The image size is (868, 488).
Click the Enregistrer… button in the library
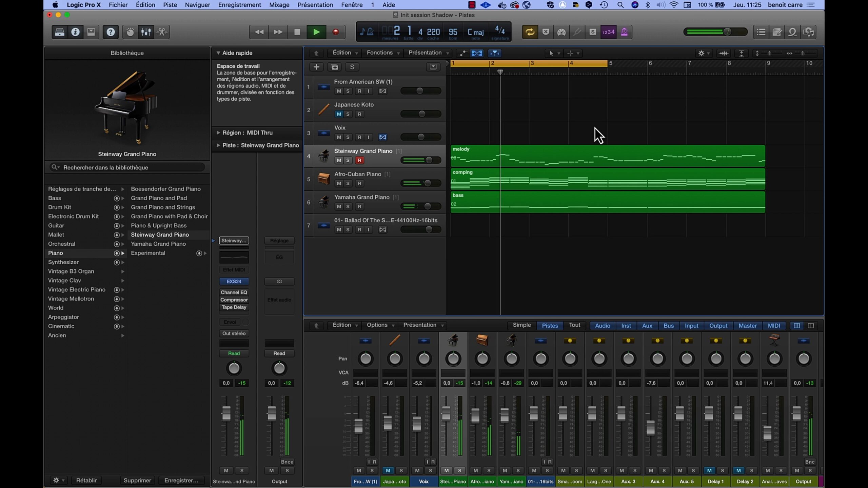click(181, 480)
